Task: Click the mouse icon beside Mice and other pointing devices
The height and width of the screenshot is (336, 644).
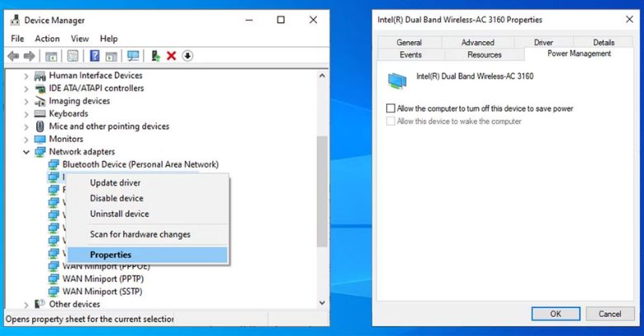Action: tap(40, 126)
